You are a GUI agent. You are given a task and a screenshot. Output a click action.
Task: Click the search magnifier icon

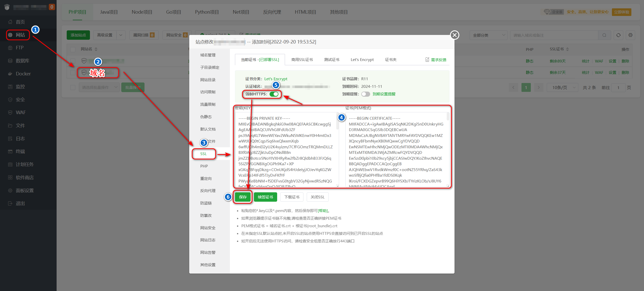(604, 35)
